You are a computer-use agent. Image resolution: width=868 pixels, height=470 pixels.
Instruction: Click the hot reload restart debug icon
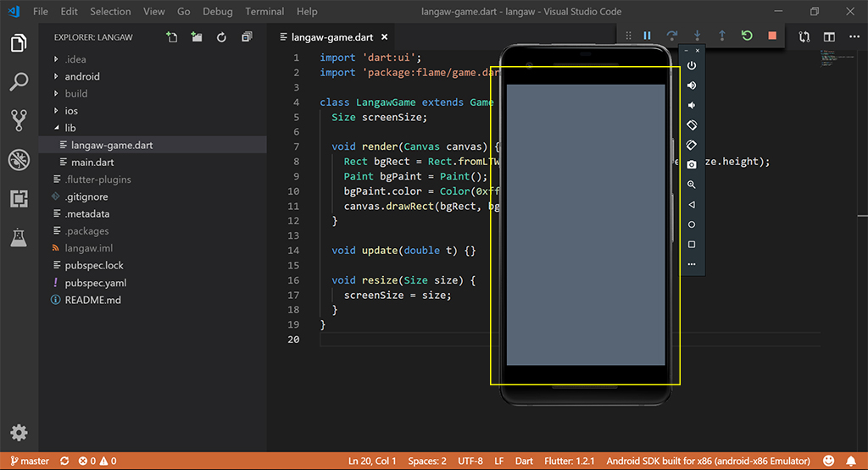tap(746, 36)
